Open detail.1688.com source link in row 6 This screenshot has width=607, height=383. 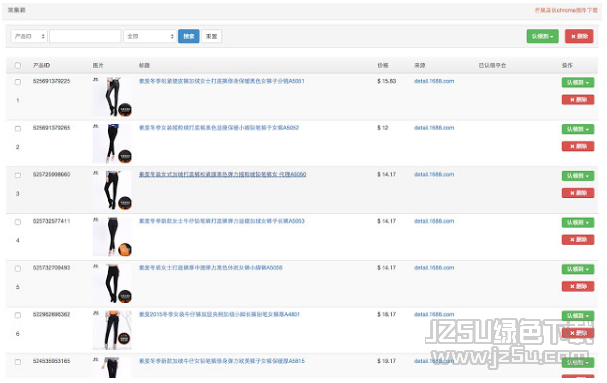[434, 314]
